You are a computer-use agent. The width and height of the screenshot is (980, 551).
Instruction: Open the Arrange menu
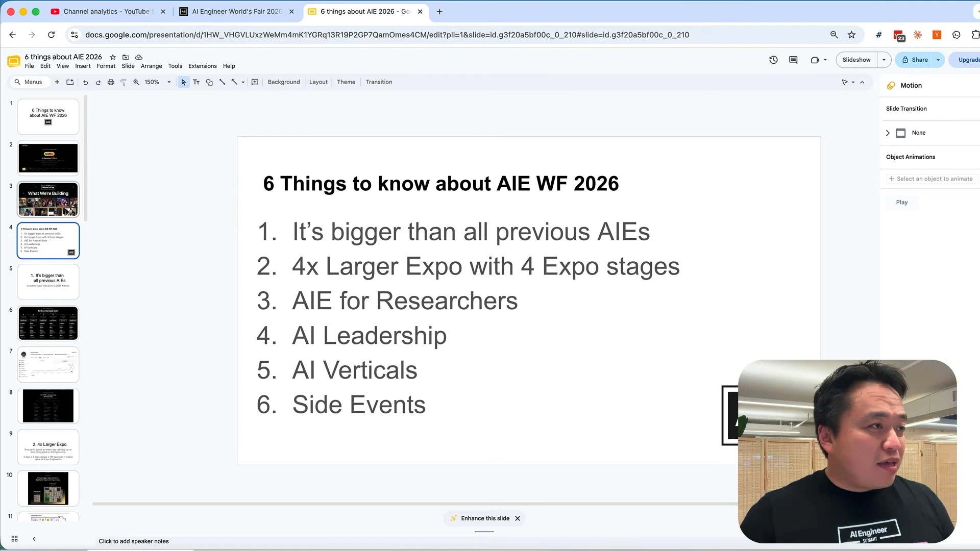click(x=152, y=66)
